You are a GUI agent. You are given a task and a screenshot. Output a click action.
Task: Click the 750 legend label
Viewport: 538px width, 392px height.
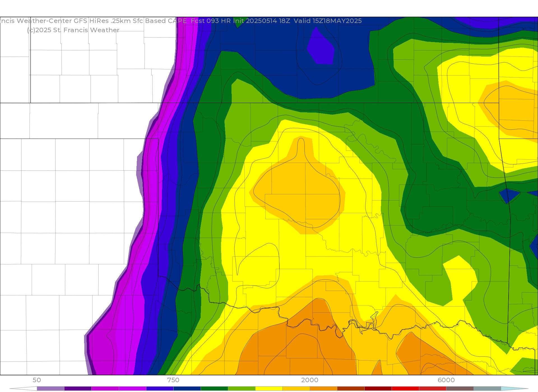[x=173, y=380]
